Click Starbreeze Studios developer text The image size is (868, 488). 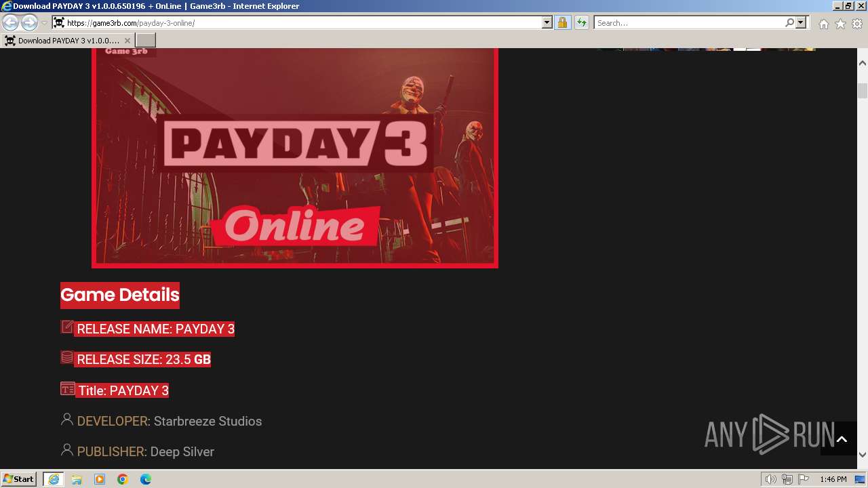tap(208, 421)
